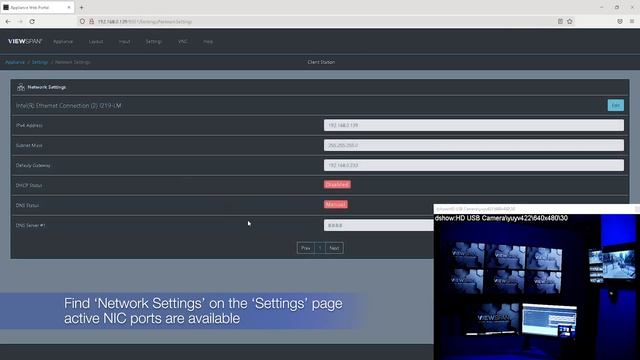Viewport: 640px width, 360px height.
Task: Open the Layout menu in navbar
Action: pyautogui.click(x=96, y=42)
